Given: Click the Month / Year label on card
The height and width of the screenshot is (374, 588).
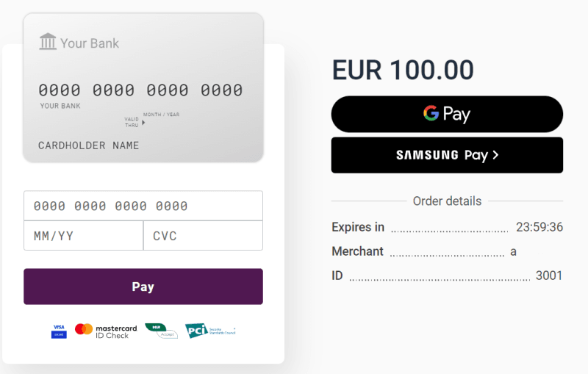Looking at the screenshot, I should [x=161, y=115].
